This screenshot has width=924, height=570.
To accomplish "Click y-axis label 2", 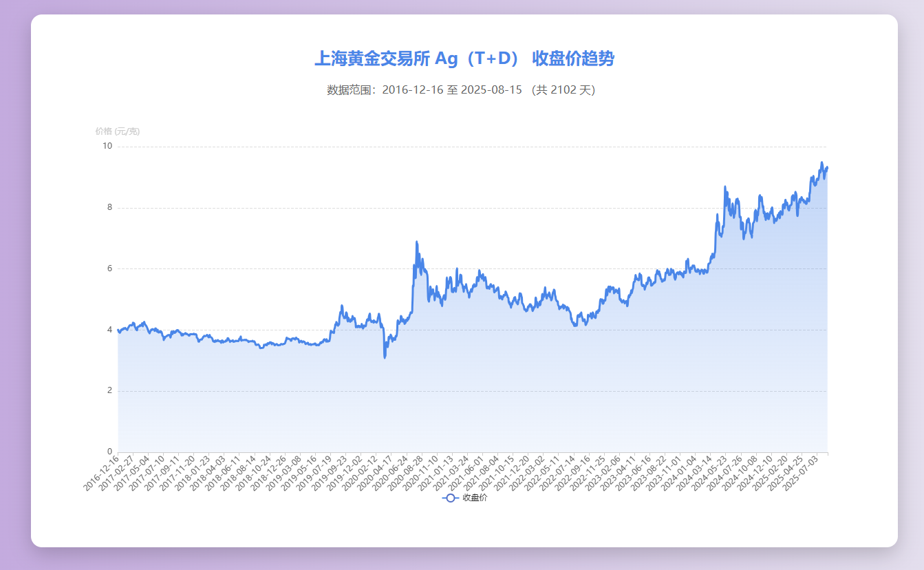I will [109, 391].
